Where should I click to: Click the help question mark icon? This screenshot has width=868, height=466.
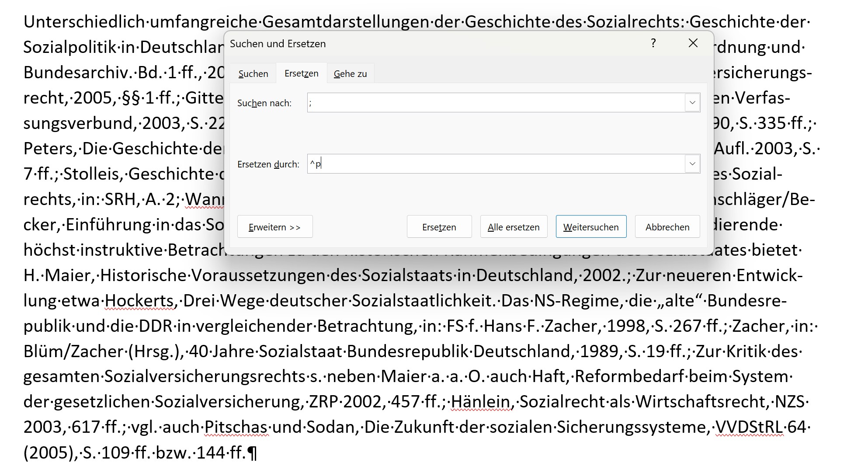[653, 43]
